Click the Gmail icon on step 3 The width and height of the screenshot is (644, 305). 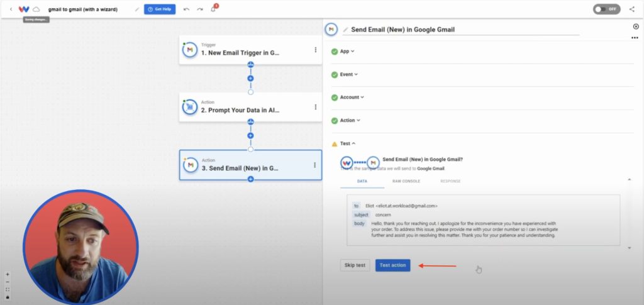tap(190, 165)
